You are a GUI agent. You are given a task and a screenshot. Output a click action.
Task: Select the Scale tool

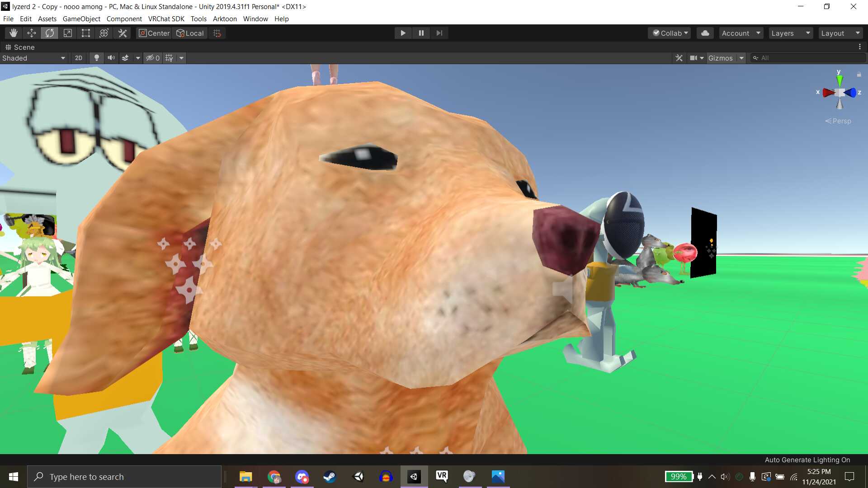(x=68, y=33)
